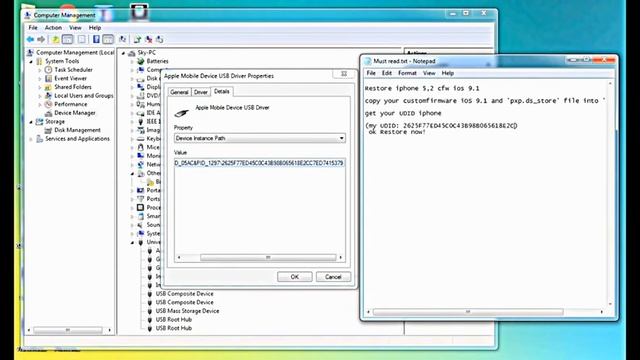640x360 pixels.
Task: Click the Performance icon in tree
Action: pos(48,104)
